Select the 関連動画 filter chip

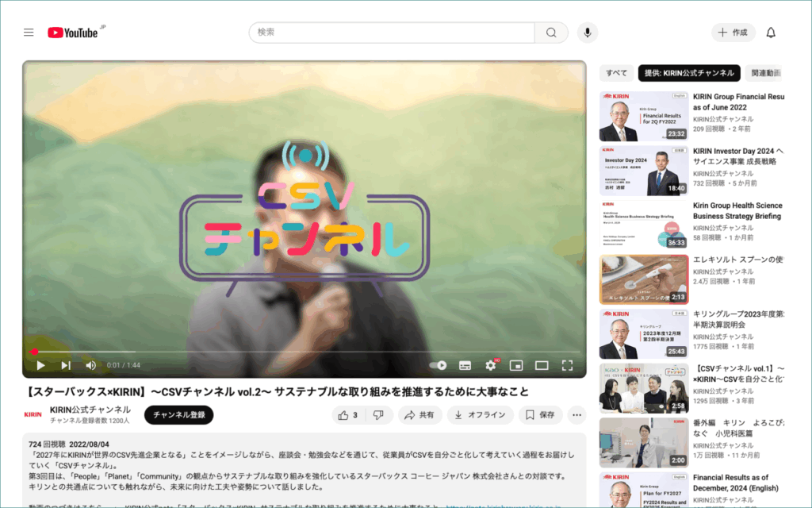tap(764, 73)
